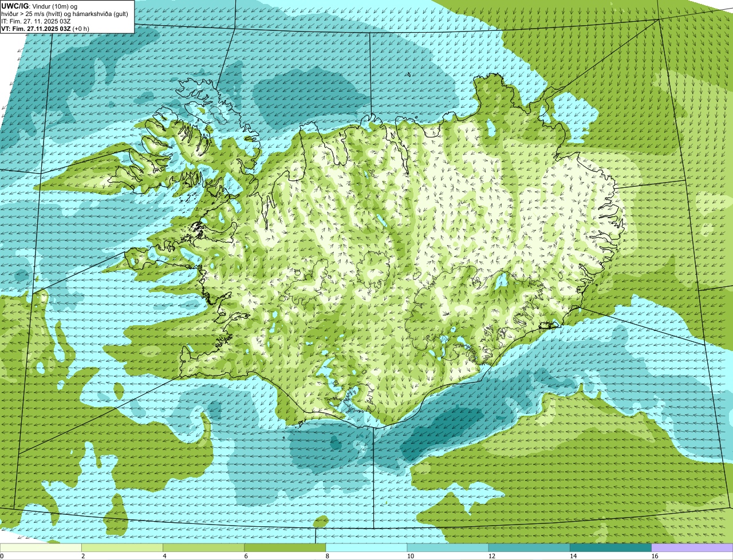The width and height of the screenshot is (733, 560).
Task: Click the "16" label on the wind scale
Action: click(x=655, y=556)
